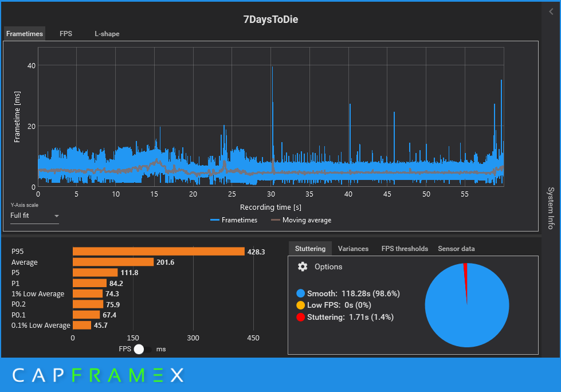Open the FPS thresholds tab
The width and height of the screenshot is (561, 392).
(405, 249)
